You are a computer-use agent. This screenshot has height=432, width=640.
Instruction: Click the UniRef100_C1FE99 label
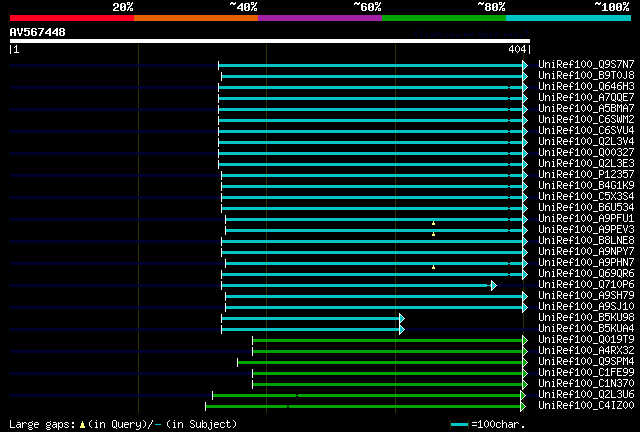click(586, 372)
